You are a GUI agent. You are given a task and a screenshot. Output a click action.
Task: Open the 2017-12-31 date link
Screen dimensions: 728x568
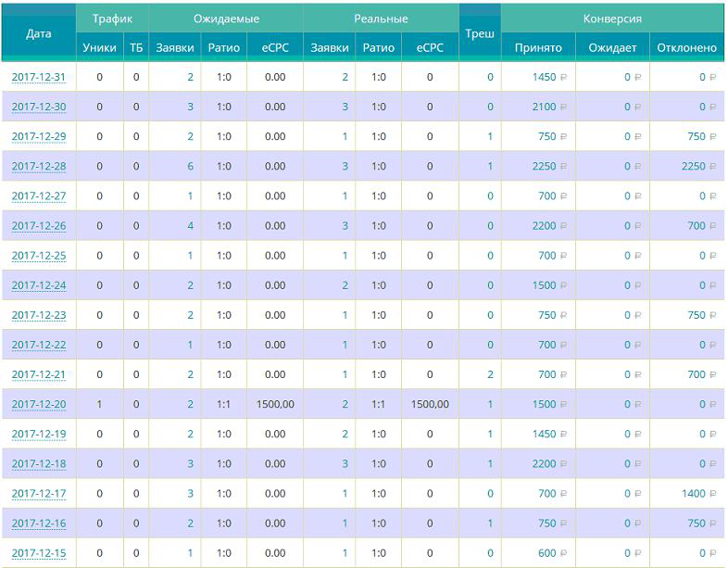38,78
